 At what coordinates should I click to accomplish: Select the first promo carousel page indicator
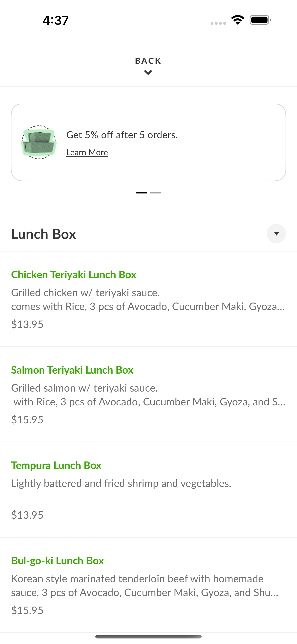[142, 193]
